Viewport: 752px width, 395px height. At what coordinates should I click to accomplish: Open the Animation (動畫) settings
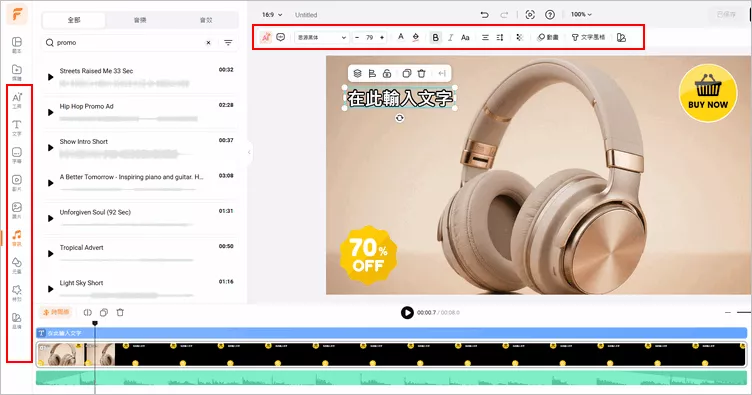click(x=548, y=37)
